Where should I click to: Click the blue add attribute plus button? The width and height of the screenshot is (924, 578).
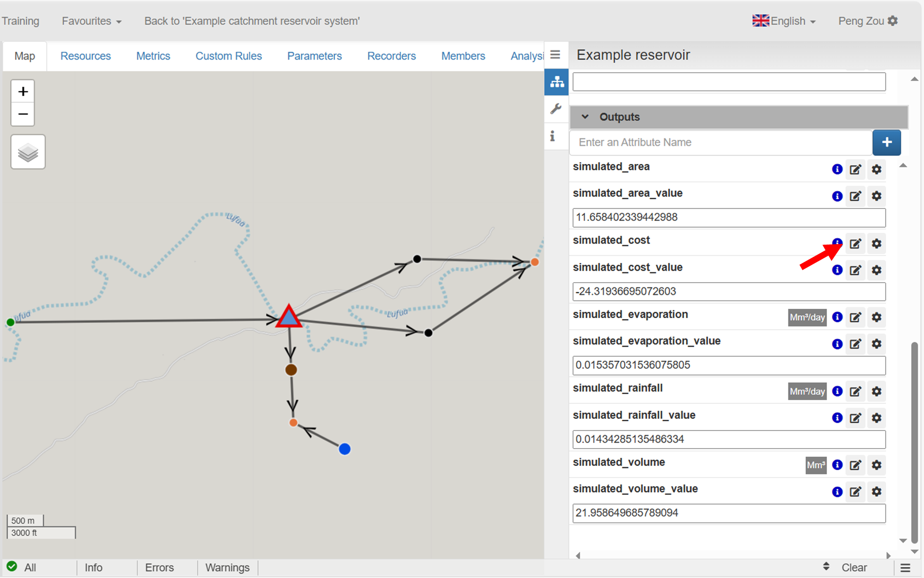coord(886,142)
